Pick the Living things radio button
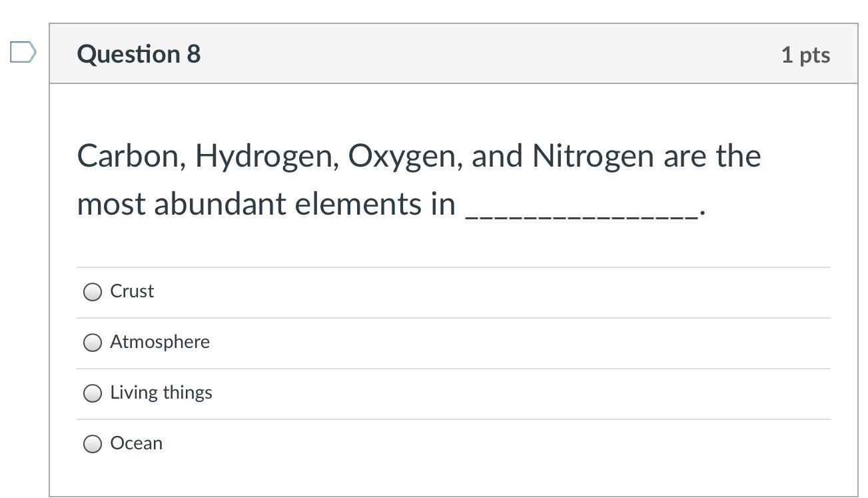 coord(93,393)
